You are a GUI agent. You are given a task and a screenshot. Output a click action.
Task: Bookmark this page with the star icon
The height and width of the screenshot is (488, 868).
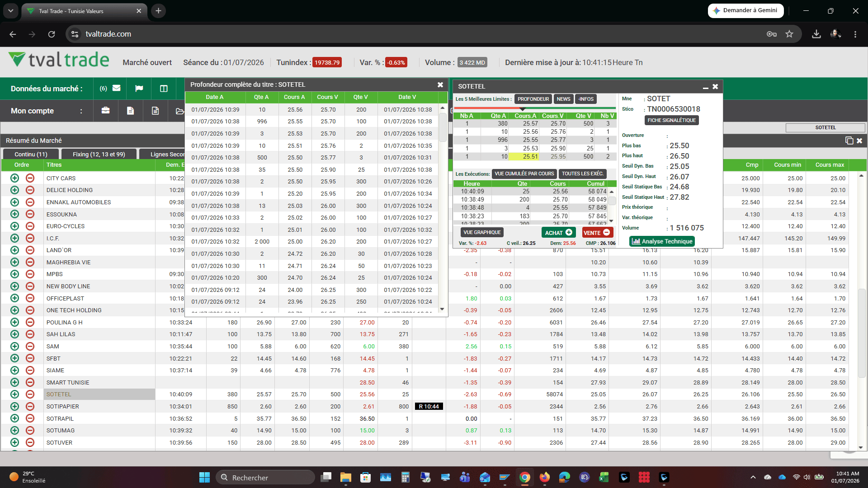(x=789, y=34)
